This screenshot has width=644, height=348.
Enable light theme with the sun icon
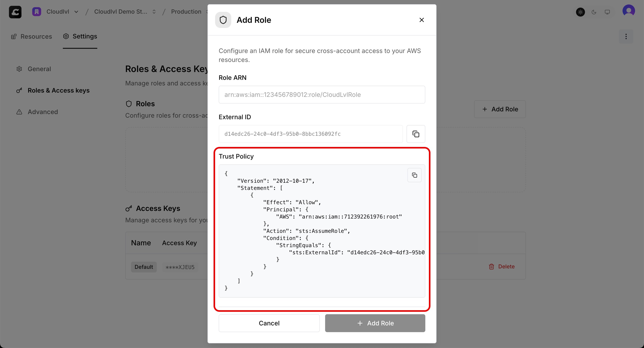580,12
